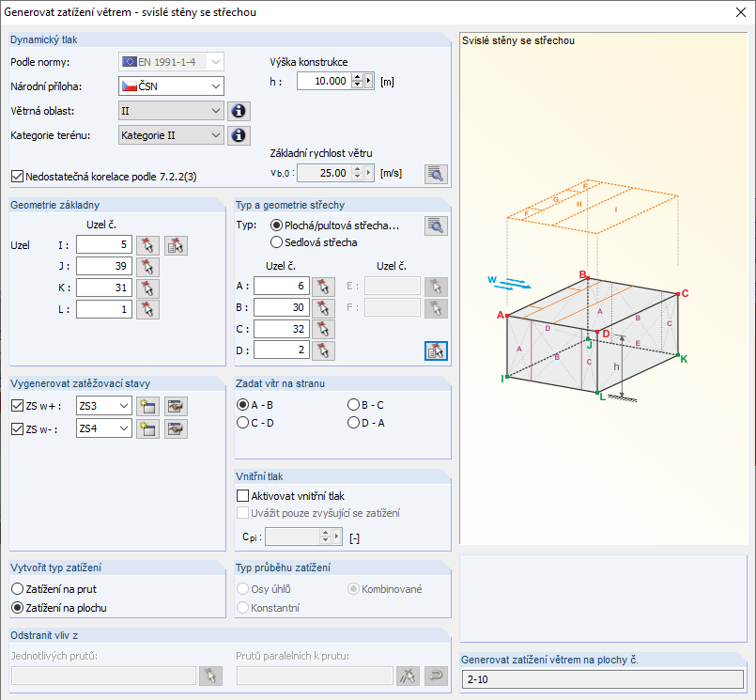Choose wind side A - B option
756x700 pixels.
pos(242,405)
